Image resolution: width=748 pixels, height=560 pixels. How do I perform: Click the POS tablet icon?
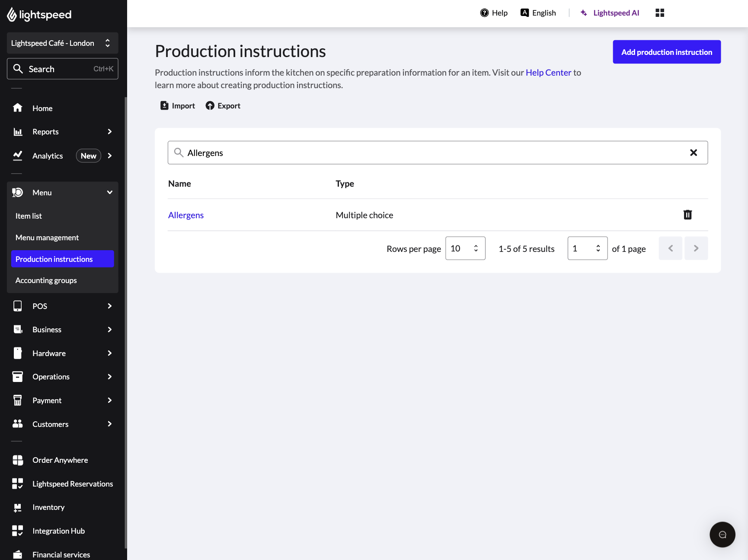[18, 306]
